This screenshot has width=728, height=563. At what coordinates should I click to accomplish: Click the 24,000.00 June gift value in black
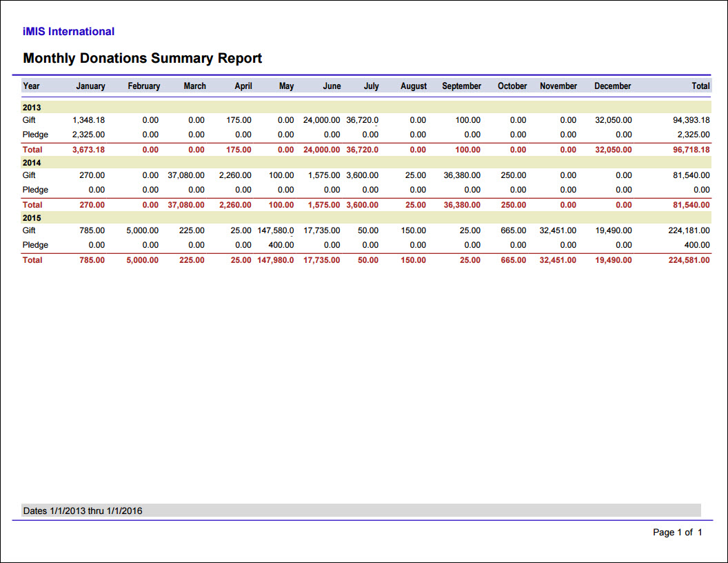[x=321, y=120]
